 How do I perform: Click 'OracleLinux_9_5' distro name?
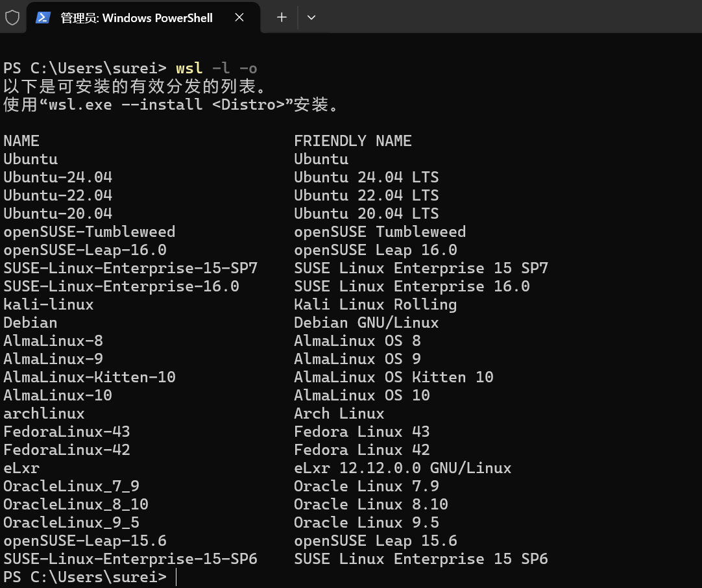71,522
